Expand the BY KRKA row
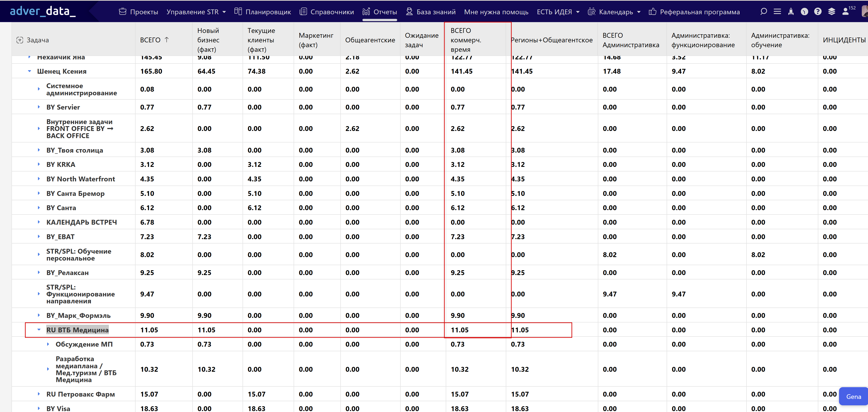This screenshot has height=412, width=868. click(x=39, y=165)
